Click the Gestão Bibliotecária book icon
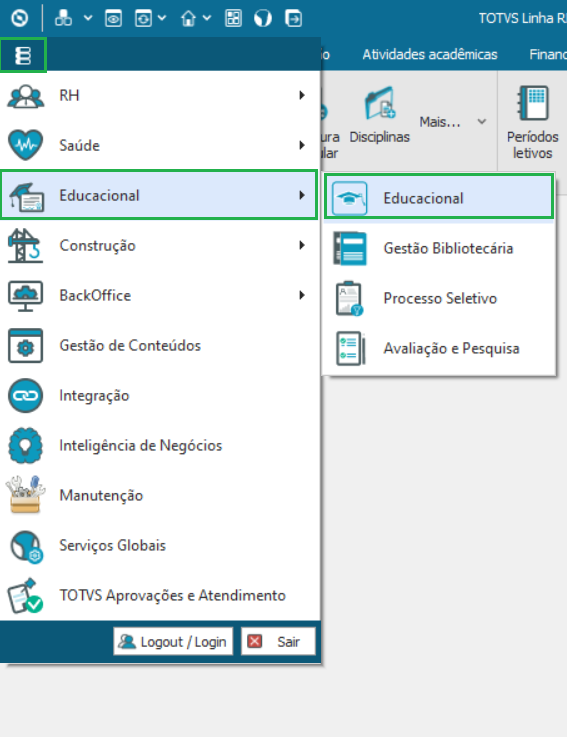Image resolution: width=567 pixels, height=738 pixels. [x=350, y=249]
